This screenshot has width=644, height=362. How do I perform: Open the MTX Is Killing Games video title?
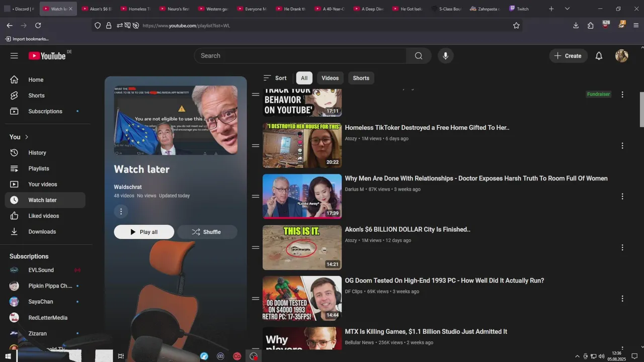point(426,332)
